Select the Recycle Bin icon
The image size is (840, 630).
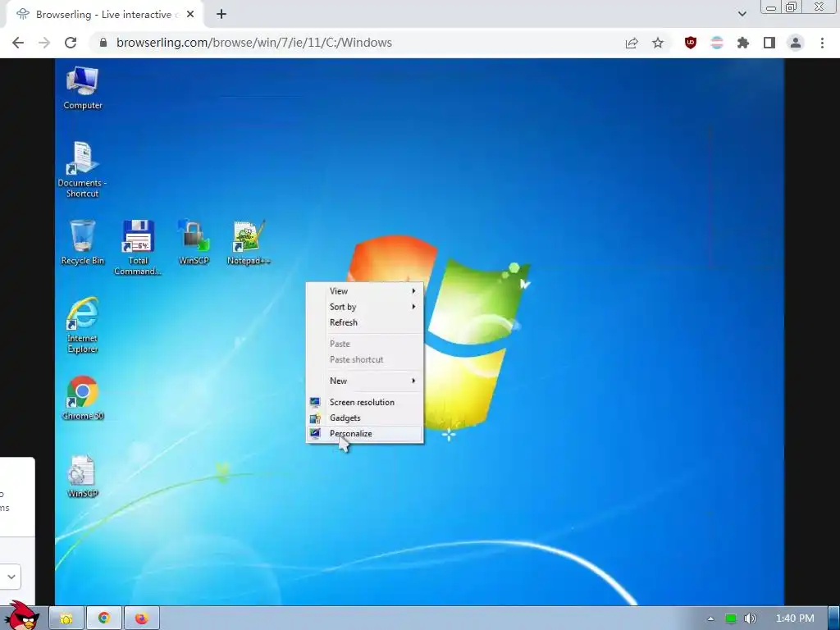(x=83, y=242)
